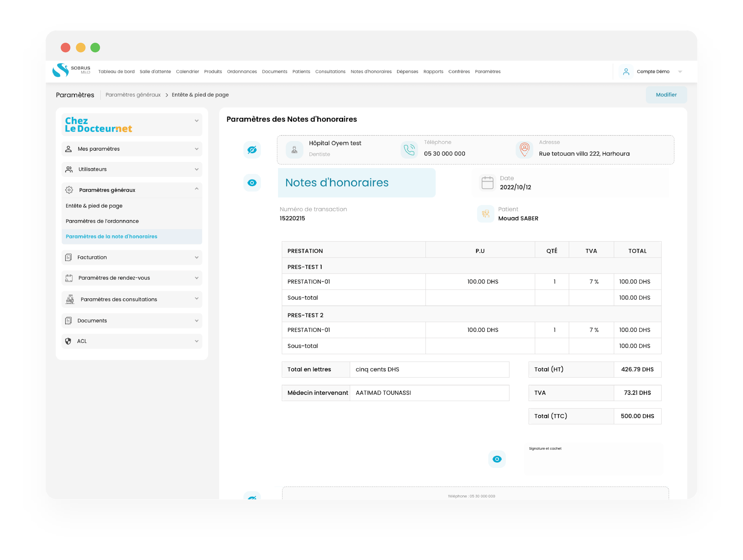Click the Mes paramètres person icon
This screenshot has width=743, height=560.
click(68, 149)
